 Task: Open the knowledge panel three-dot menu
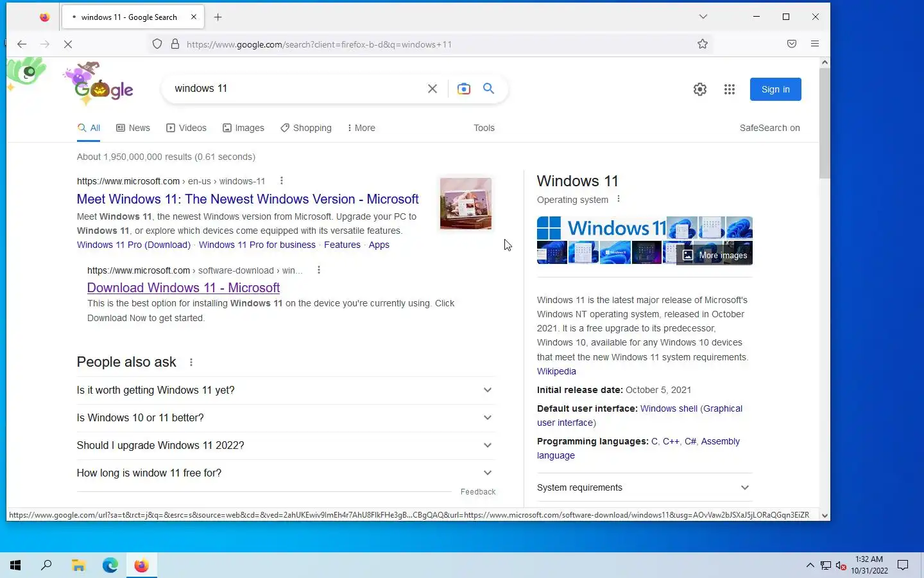click(x=619, y=199)
